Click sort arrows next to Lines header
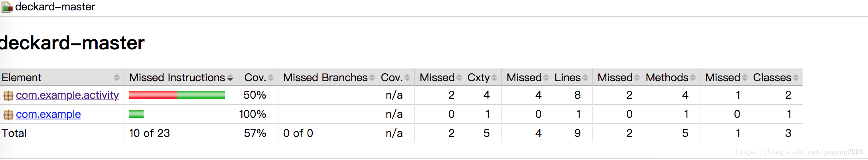 585,78
